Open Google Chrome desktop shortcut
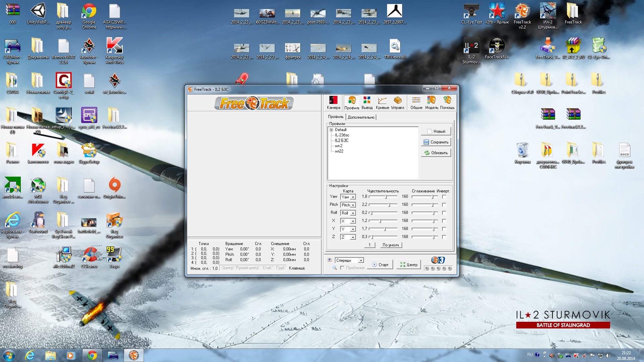 [x=89, y=16]
